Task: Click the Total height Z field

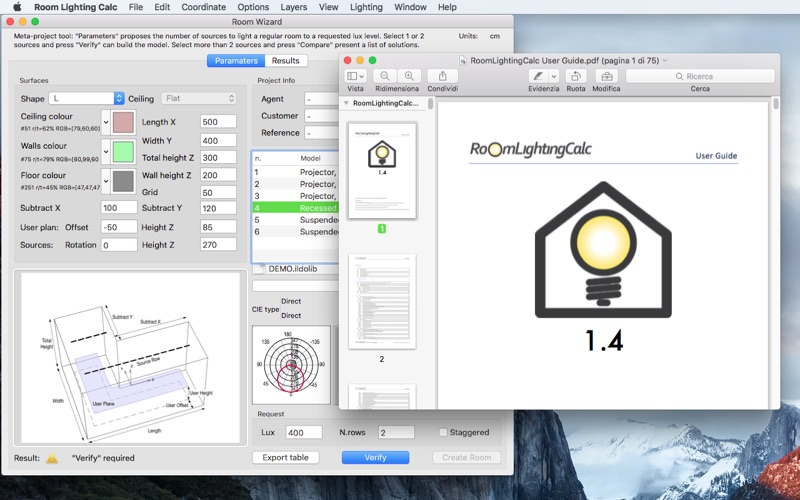Action: pos(218,157)
